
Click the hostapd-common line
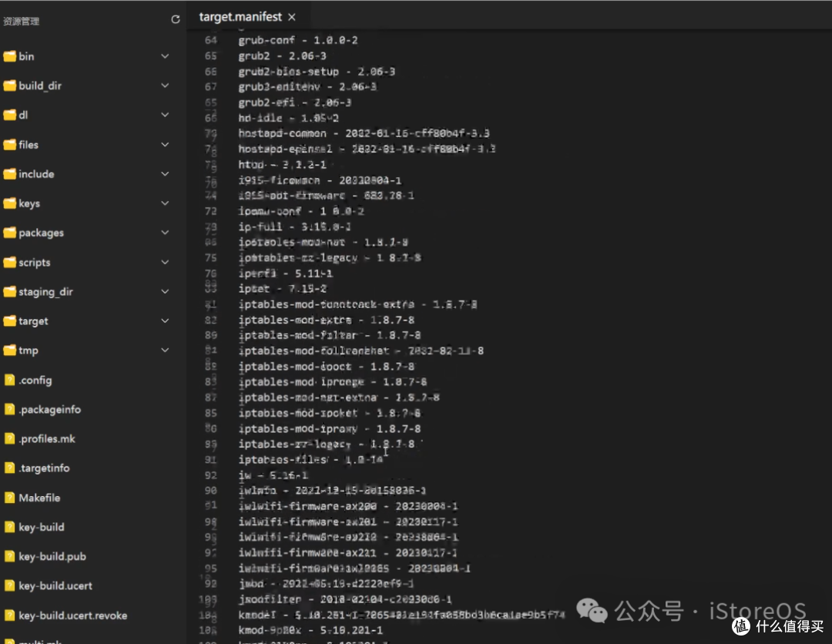[x=364, y=133]
